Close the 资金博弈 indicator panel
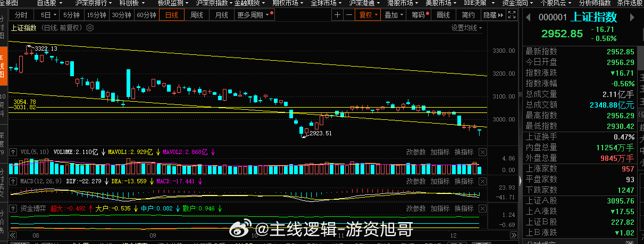Viewport: 644px width, 244px height. click(482, 209)
